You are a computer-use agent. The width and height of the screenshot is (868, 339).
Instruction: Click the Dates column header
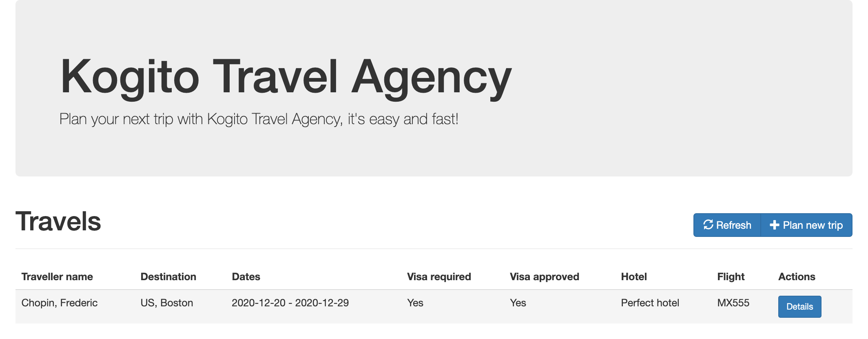coord(246,277)
